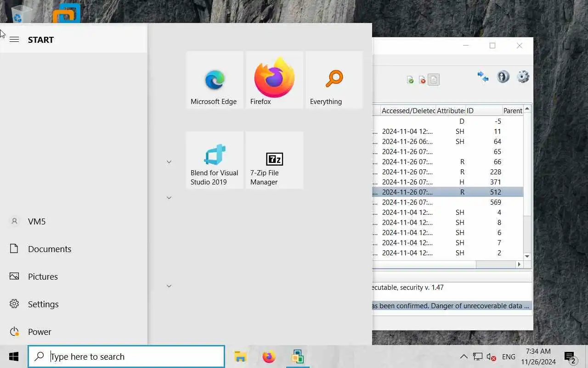Screen dimensions: 588x368
Task: Click the highlighted row with ID 512
Action: point(447,192)
